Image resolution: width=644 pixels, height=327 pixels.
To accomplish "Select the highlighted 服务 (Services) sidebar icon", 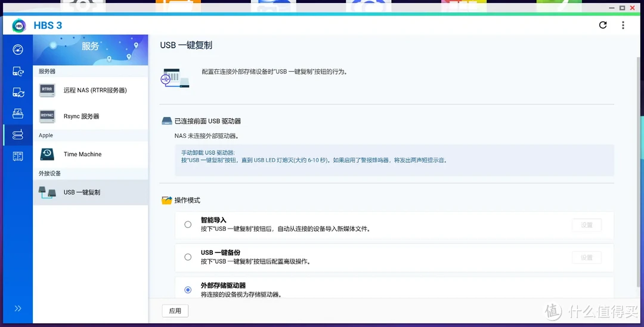I will [x=18, y=135].
